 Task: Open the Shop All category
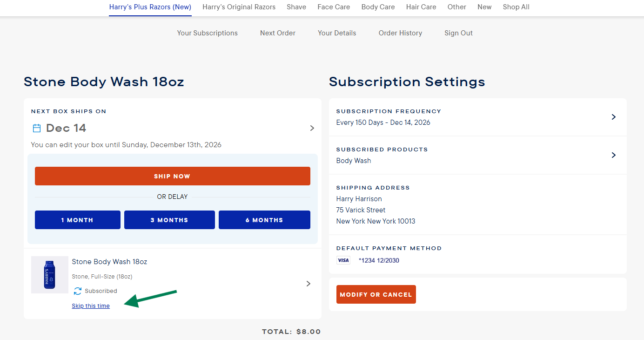tap(516, 7)
